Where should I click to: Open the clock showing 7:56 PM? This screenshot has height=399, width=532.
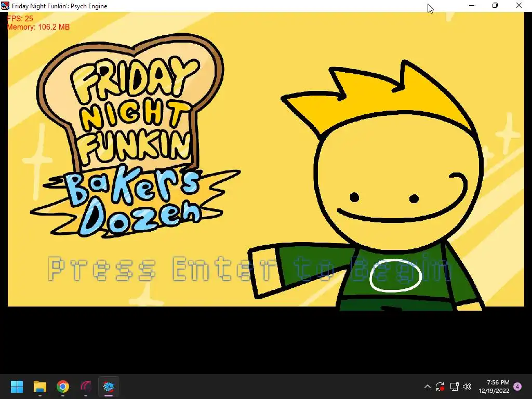click(498, 382)
